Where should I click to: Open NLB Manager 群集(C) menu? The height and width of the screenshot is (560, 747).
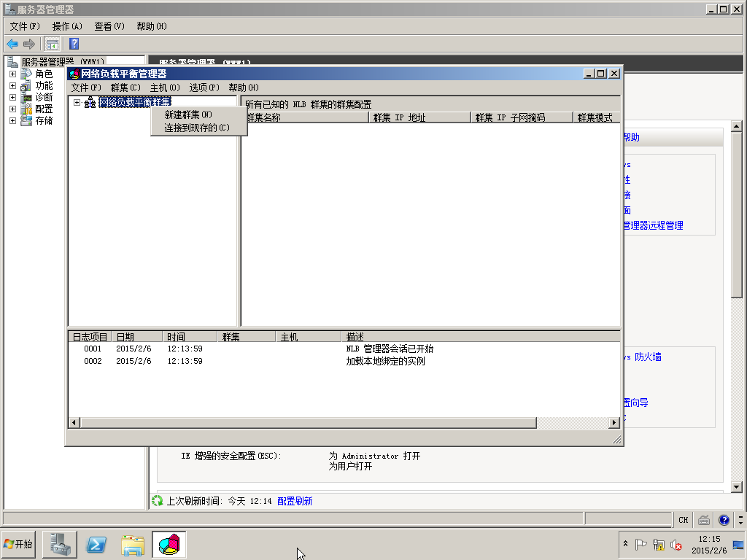pos(125,87)
